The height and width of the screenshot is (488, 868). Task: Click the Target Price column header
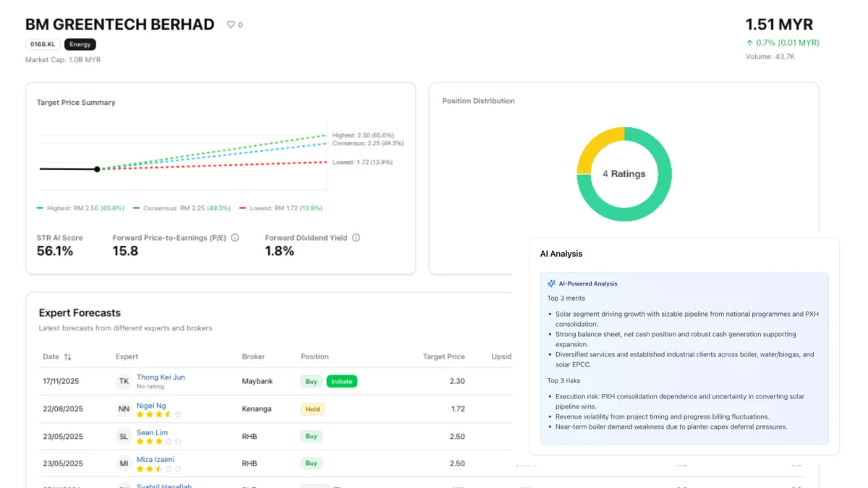(444, 356)
